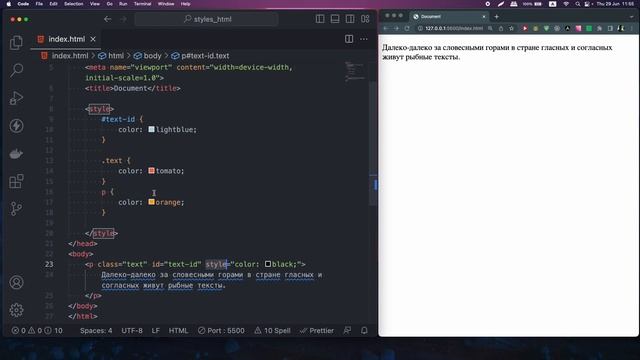Open Run and Debug view
The height and width of the screenshot is (360, 640).
coord(16,98)
